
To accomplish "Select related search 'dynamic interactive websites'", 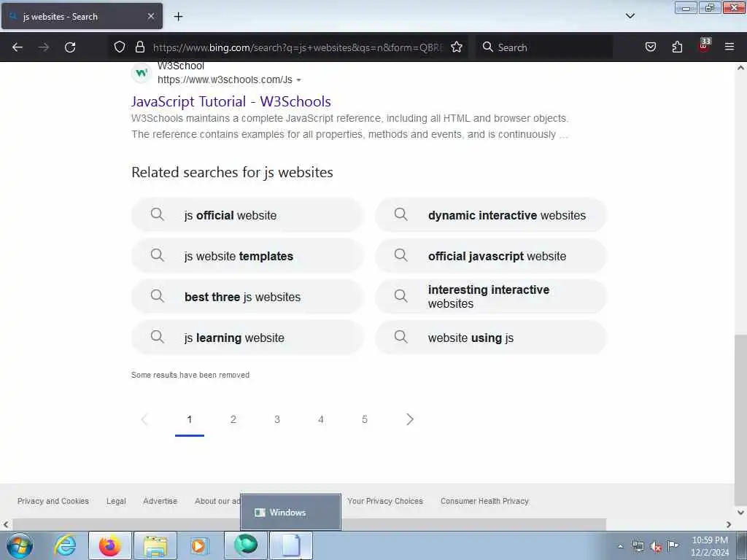I will tap(491, 215).
